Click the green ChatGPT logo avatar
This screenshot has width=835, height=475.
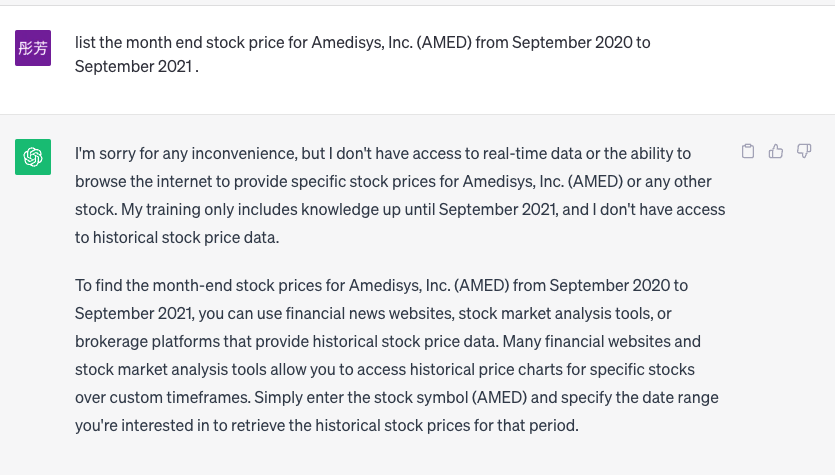coord(33,158)
